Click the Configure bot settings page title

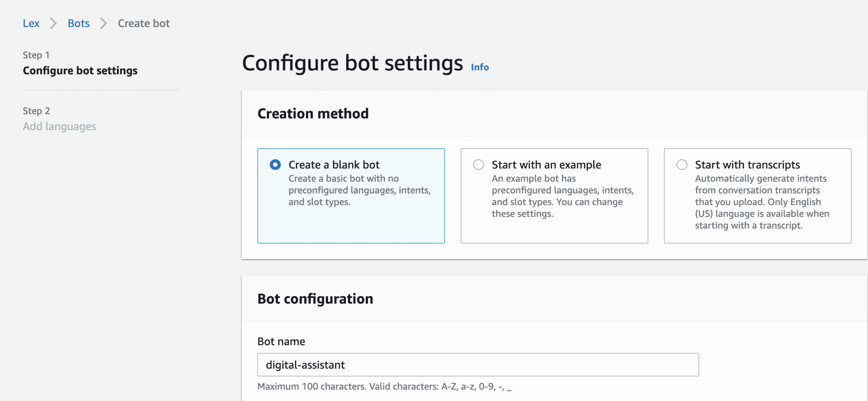coord(352,63)
